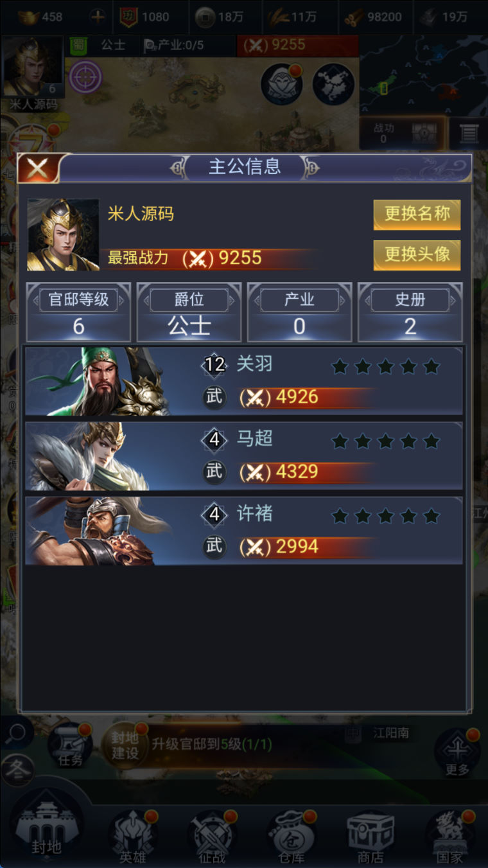Click the 更换头像 button
Viewport: 488px width, 868px height.
(x=417, y=255)
